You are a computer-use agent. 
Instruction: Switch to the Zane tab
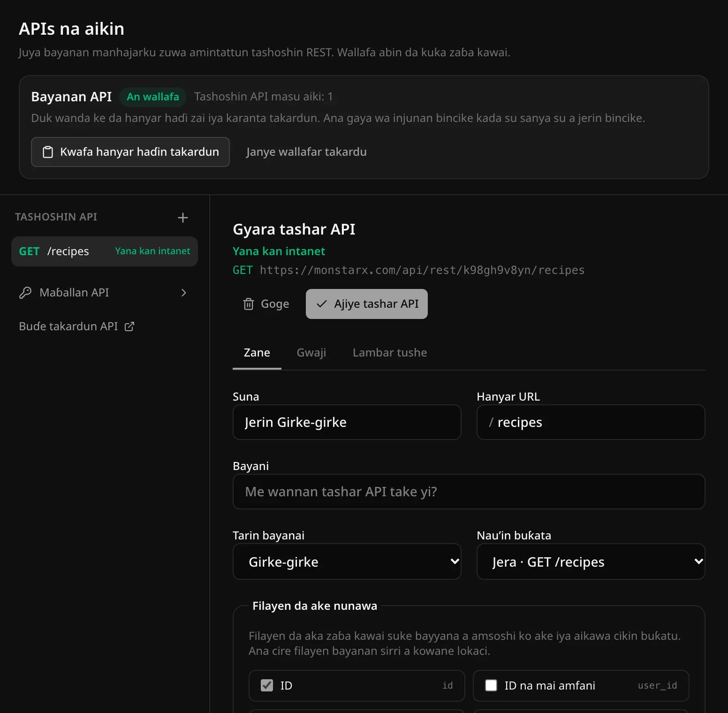click(x=257, y=353)
